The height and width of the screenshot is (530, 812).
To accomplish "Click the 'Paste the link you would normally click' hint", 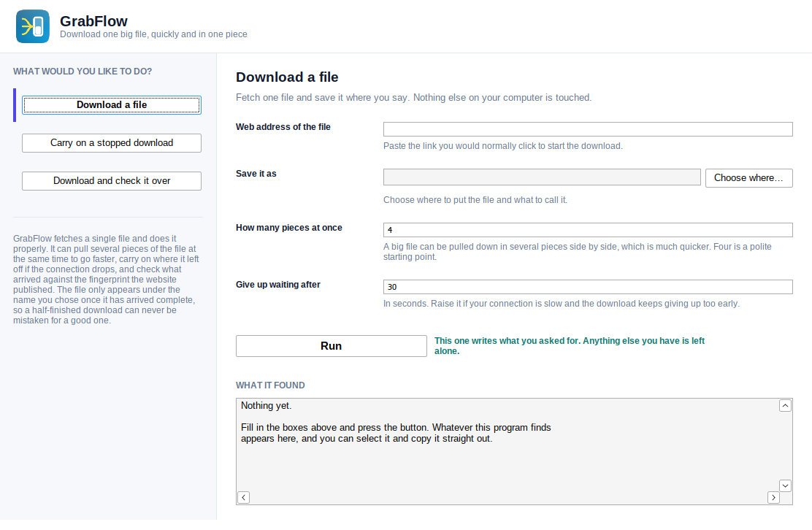I will [503, 146].
